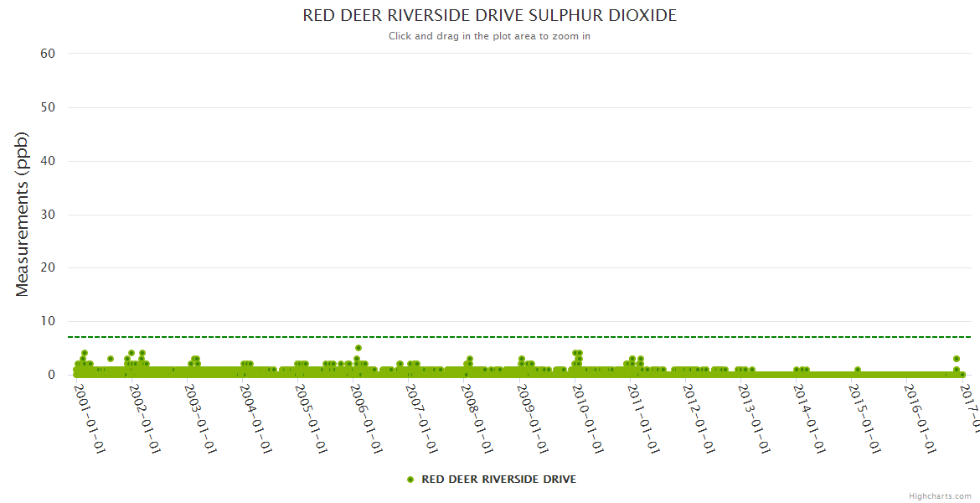Click the 30 label on the y-axis
Image resolution: width=980 pixels, height=503 pixels.
48,215
